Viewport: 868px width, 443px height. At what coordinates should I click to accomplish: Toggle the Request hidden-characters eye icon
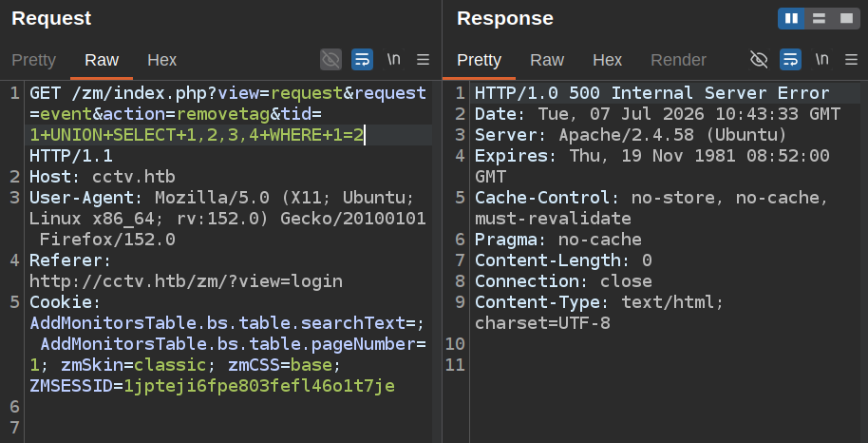tap(331, 59)
